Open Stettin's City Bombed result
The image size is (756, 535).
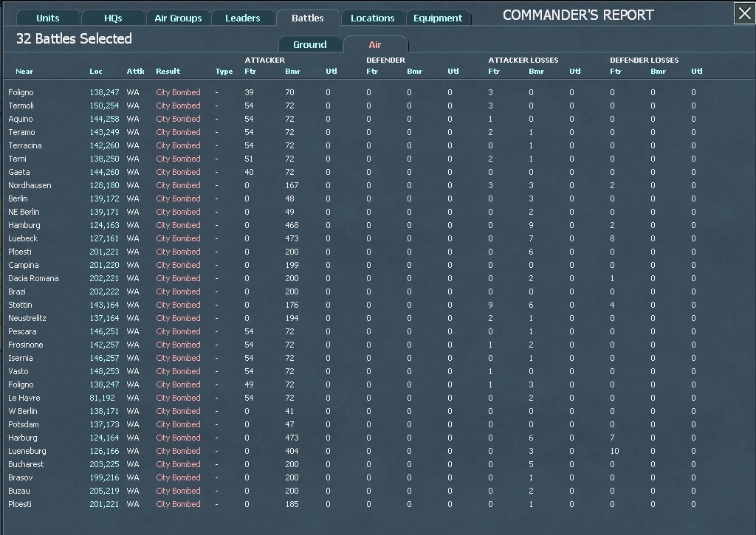coord(178,305)
